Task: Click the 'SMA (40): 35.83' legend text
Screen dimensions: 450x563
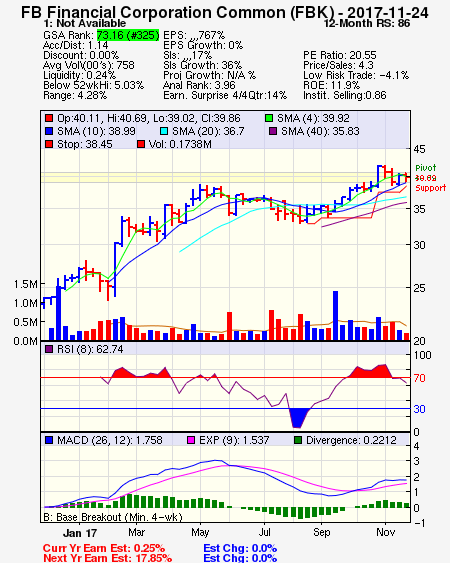Action: pos(320,131)
